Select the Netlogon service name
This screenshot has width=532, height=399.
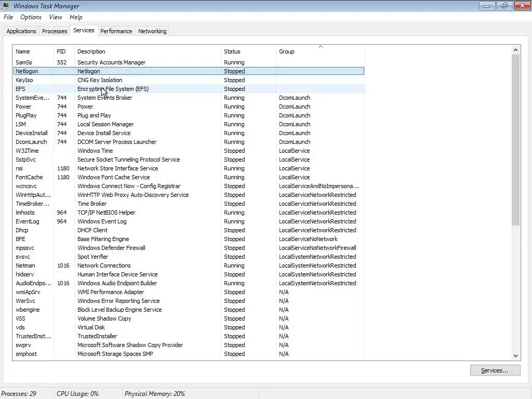coord(27,71)
